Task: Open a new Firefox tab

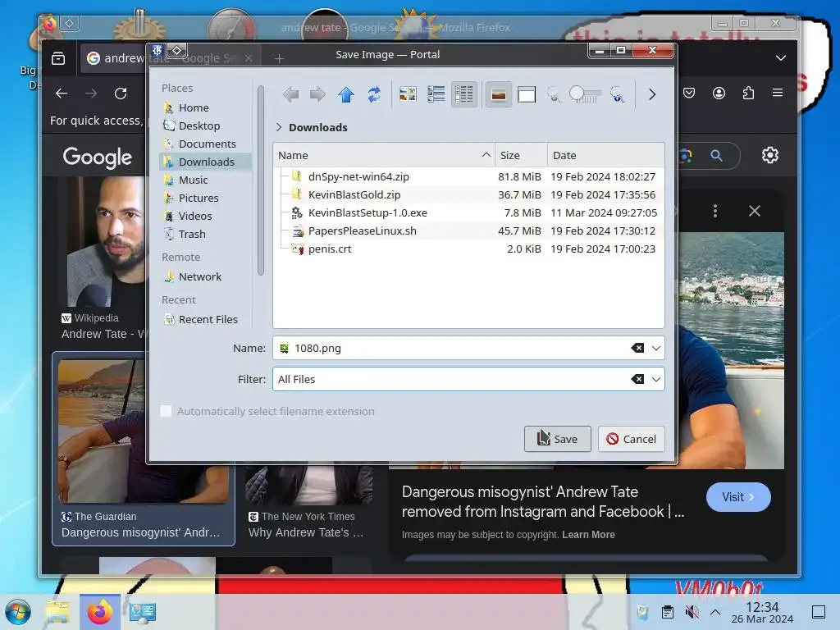Action: click(279, 58)
